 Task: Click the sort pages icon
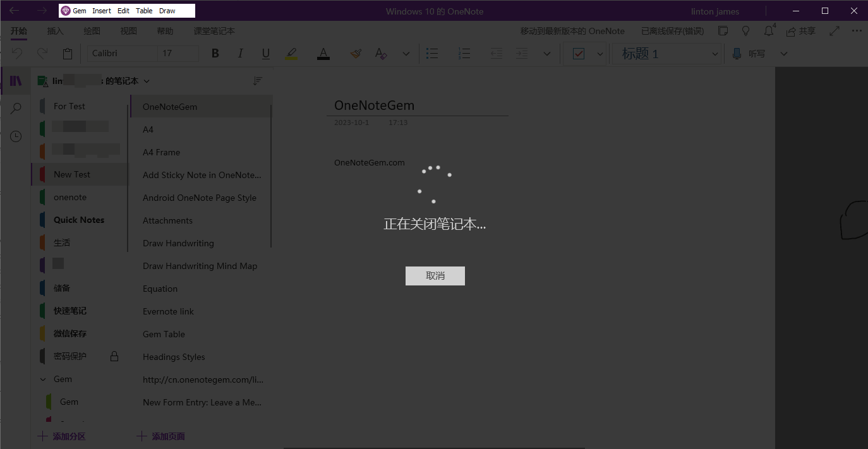(257, 81)
